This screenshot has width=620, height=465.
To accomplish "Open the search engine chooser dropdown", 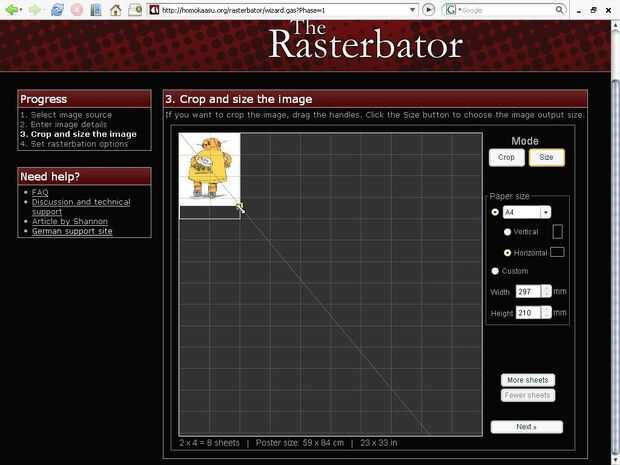I will [x=459, y=10].
